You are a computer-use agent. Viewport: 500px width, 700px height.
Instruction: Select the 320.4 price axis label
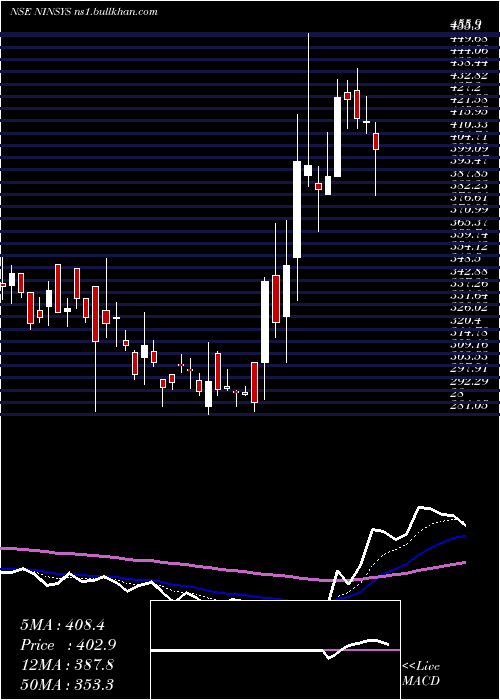coord(466,321)
